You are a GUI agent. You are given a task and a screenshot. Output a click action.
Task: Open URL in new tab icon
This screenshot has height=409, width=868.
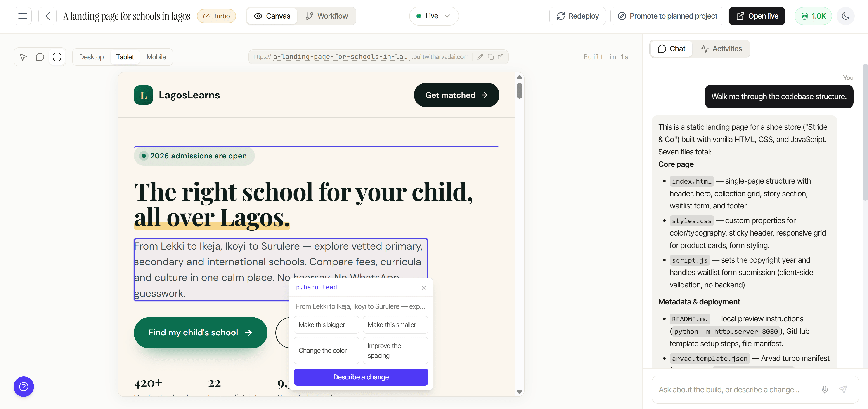pos(500,57)
